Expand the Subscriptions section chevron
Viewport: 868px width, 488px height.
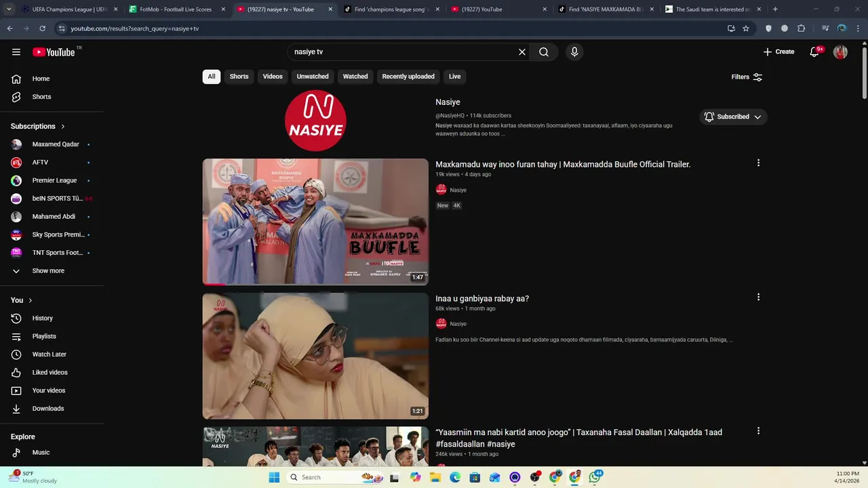(x=63, y=127)
